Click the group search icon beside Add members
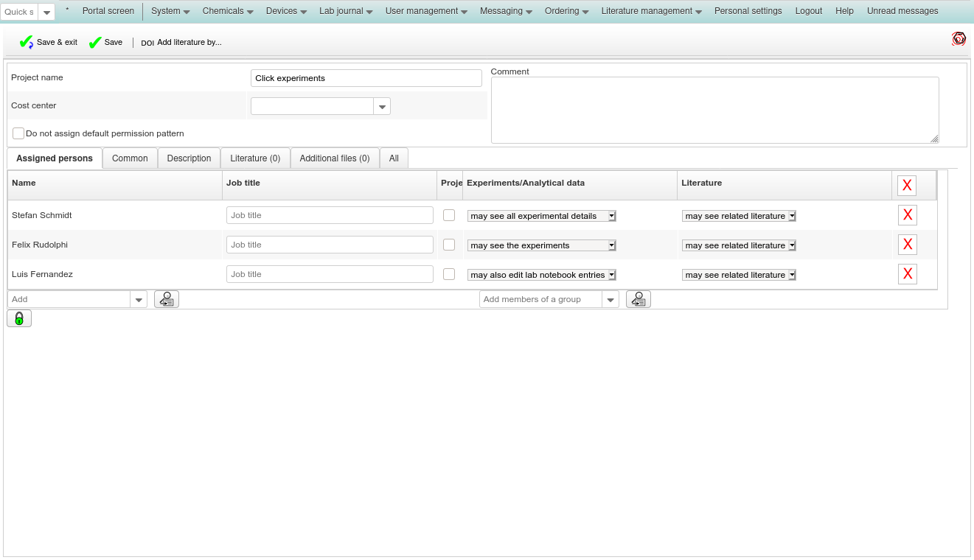 639,299
